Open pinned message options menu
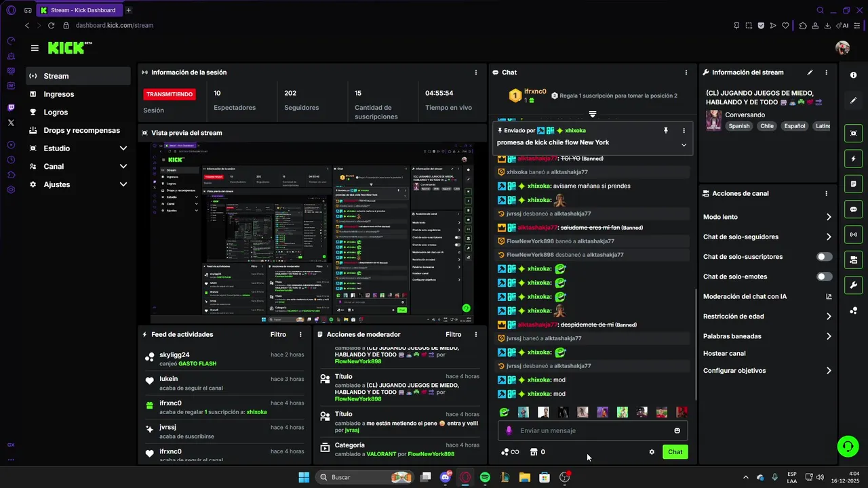 click(x=684, y=130)
